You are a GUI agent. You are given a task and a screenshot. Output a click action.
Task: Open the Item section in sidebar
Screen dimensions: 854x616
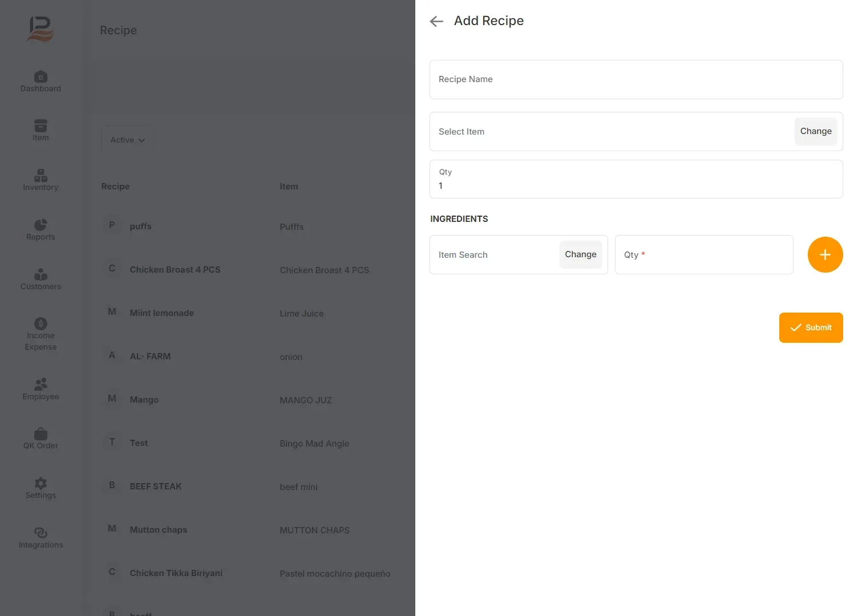[x=41, y=131]
